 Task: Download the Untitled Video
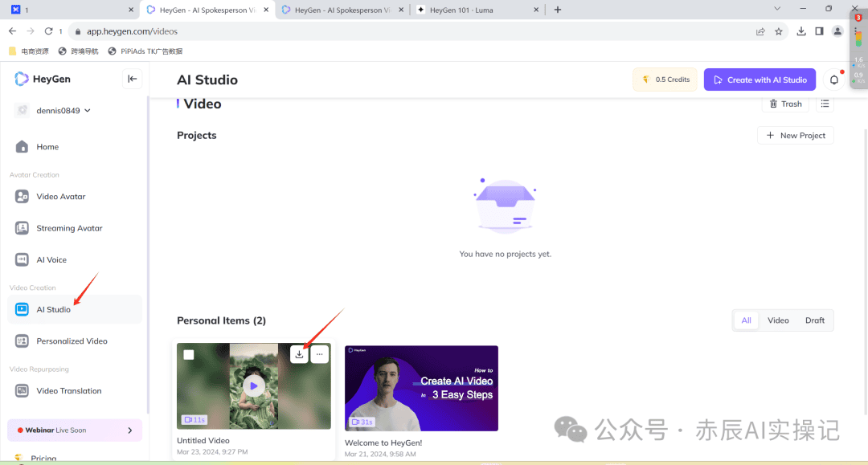pyautogui.click(x=299, y=353)
